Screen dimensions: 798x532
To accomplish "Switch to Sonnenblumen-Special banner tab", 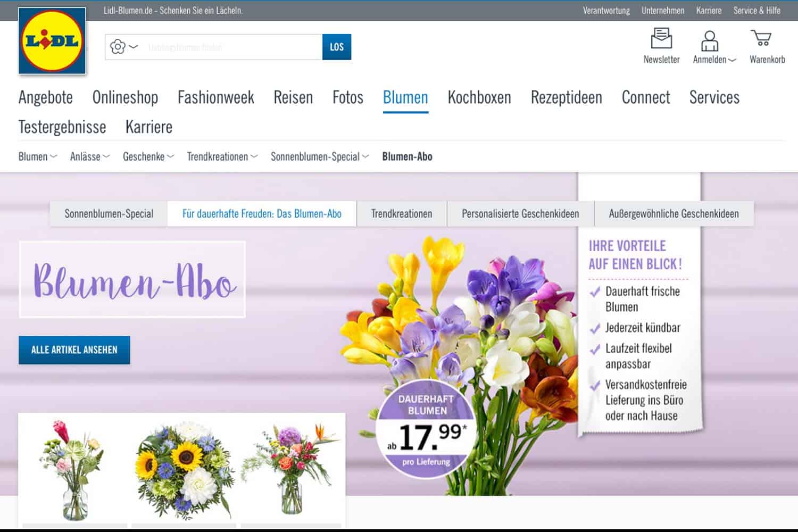I will point(109,214).
